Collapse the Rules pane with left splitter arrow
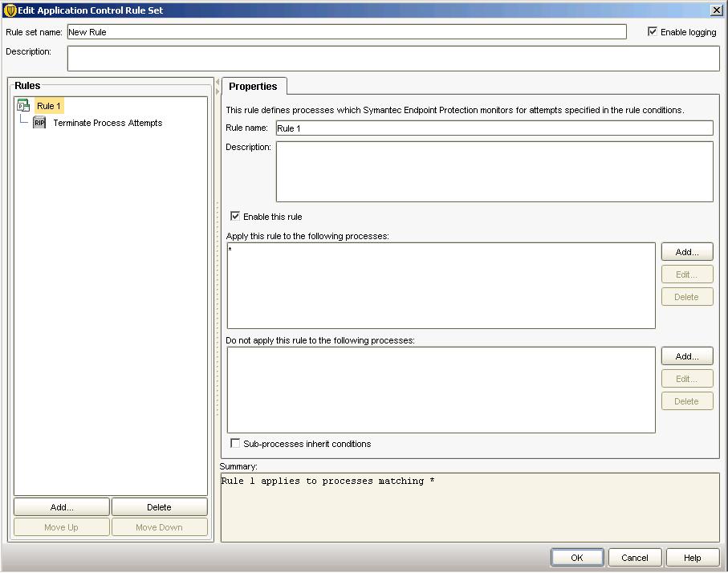 tap(218, 82)
